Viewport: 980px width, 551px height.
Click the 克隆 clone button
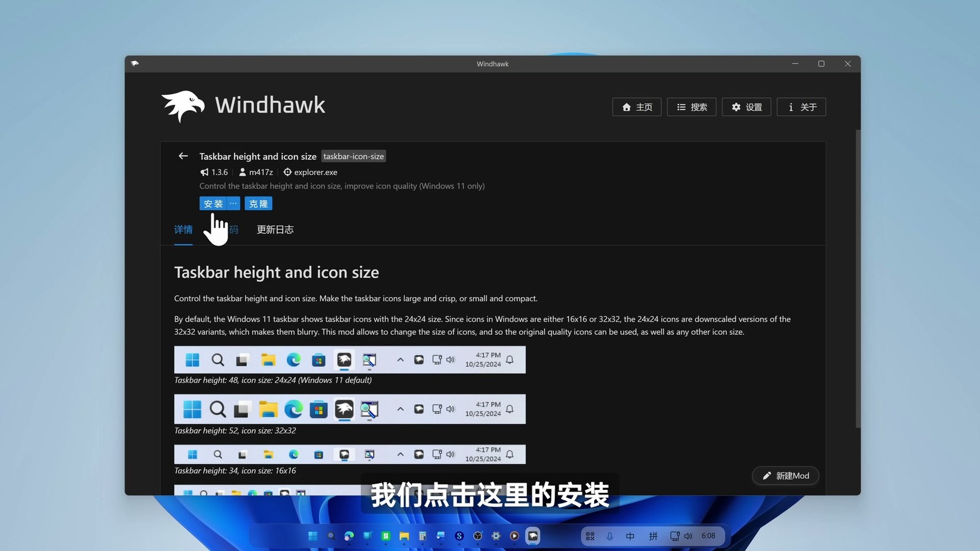[258, 203]
